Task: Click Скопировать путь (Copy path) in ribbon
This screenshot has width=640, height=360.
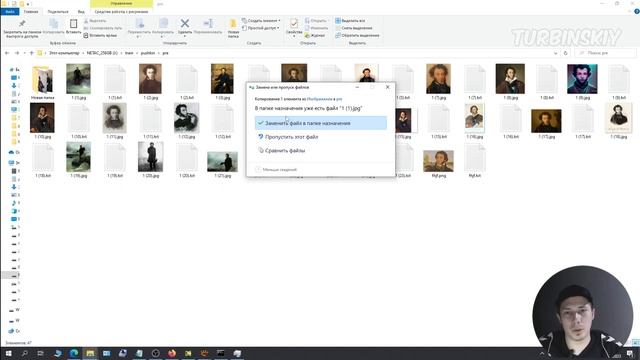Action: click(x=102, y=28)
